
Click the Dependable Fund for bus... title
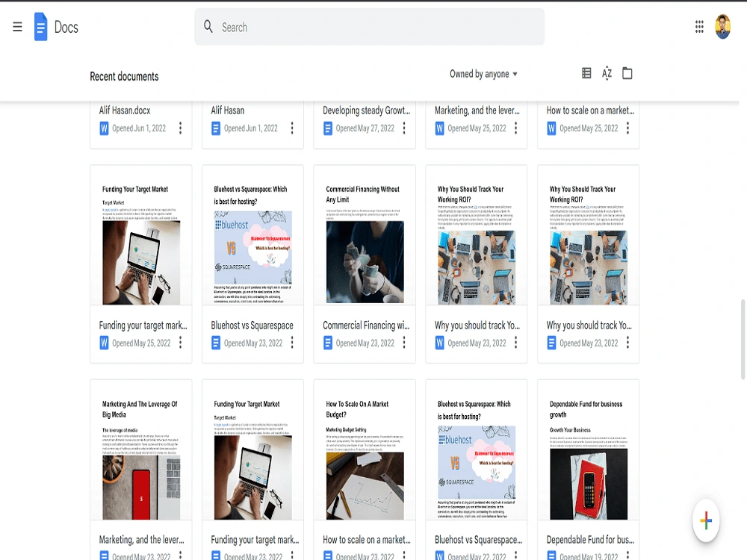point(590,540)
